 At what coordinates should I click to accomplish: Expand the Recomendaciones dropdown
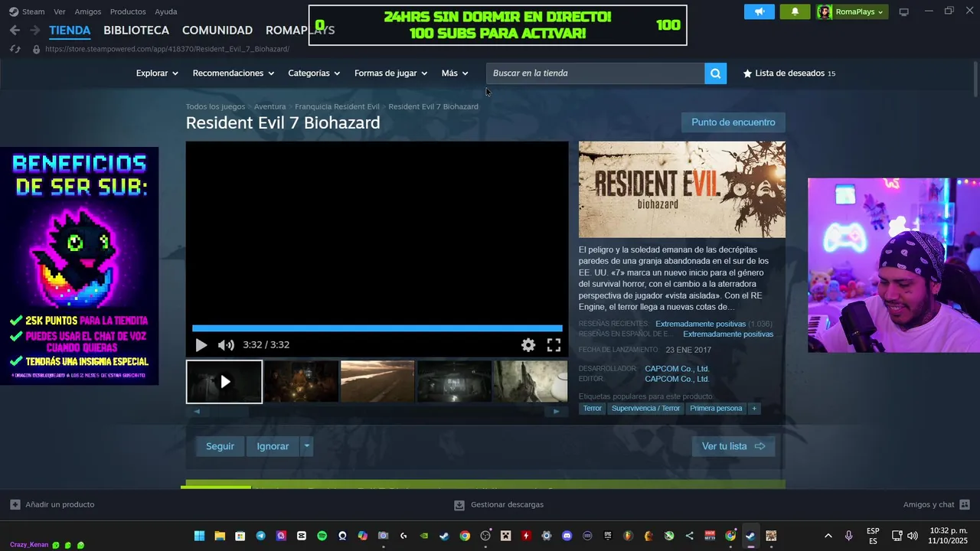pos(234,73)
